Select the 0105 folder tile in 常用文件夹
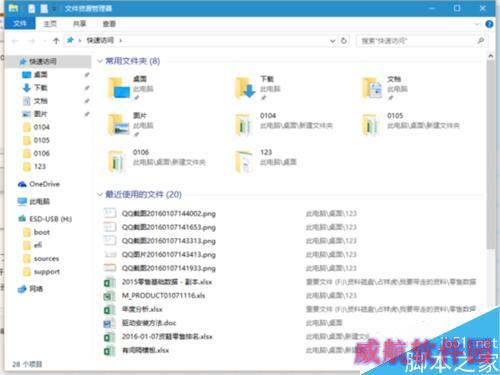Image resolution: width=500 pixels, height=375 pixels. click(411, 125)
